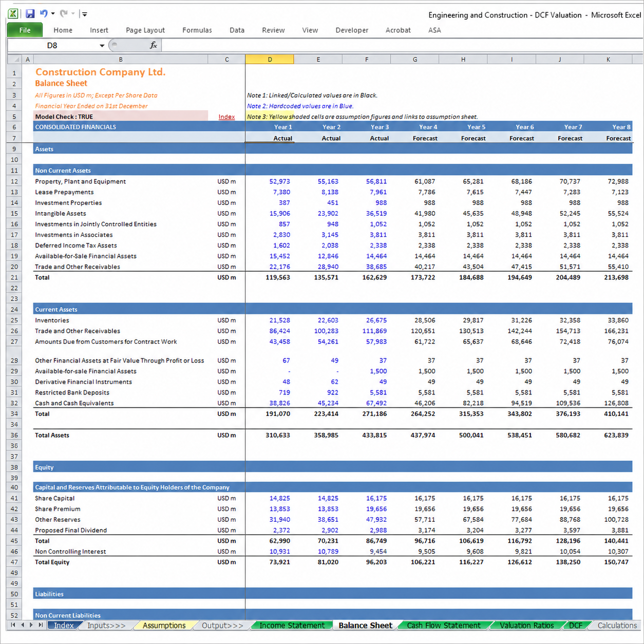Open the Cash Flow Statement sheet tab
Screen dimensions: 644x644
[444, 626]
